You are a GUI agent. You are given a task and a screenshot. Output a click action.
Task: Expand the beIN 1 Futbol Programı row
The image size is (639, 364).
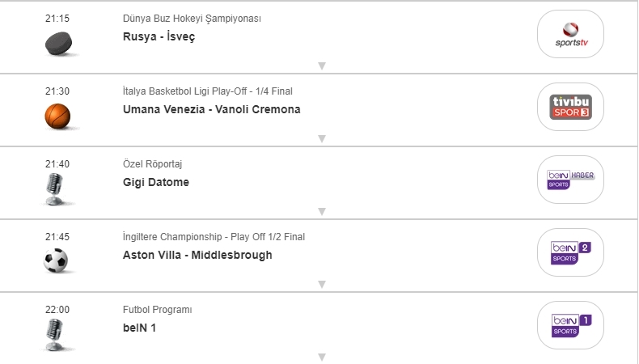point(321,357)
